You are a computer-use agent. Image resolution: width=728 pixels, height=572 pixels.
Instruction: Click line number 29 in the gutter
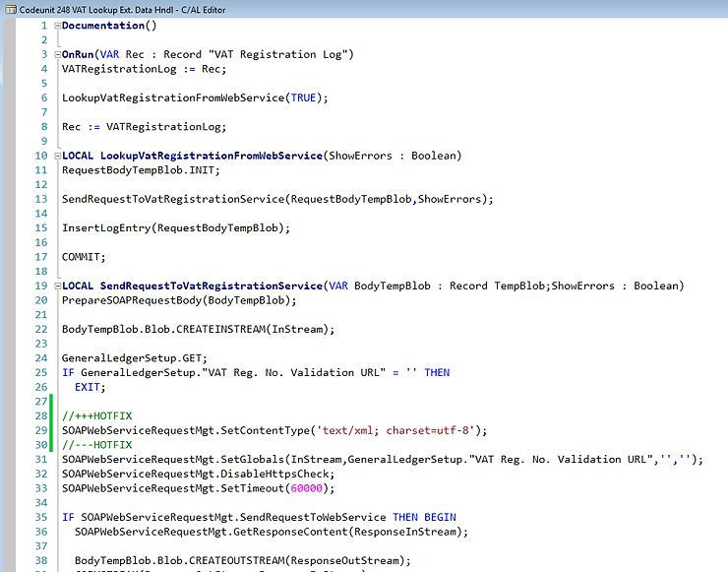(40, 430)
